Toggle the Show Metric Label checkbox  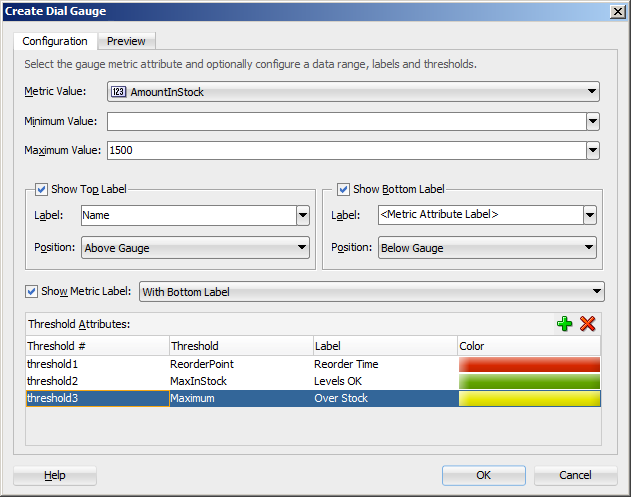[31, 291]
